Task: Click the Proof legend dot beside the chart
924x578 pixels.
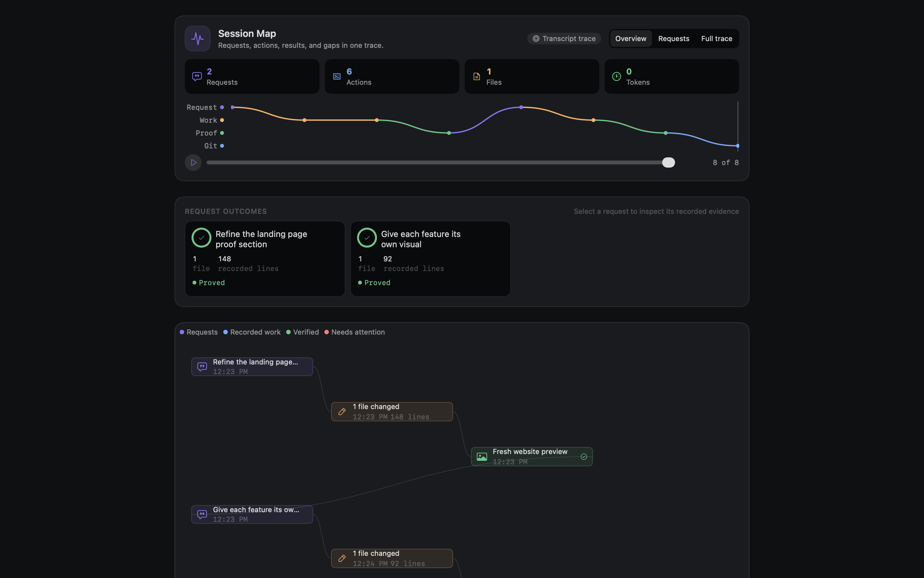Action: (x=222, y=133)
